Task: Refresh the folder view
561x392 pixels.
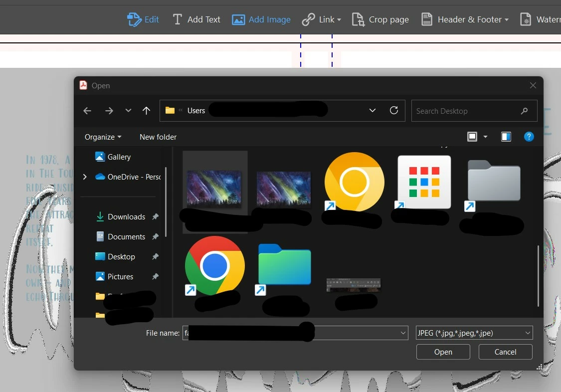Action: [x=394, y=110]
